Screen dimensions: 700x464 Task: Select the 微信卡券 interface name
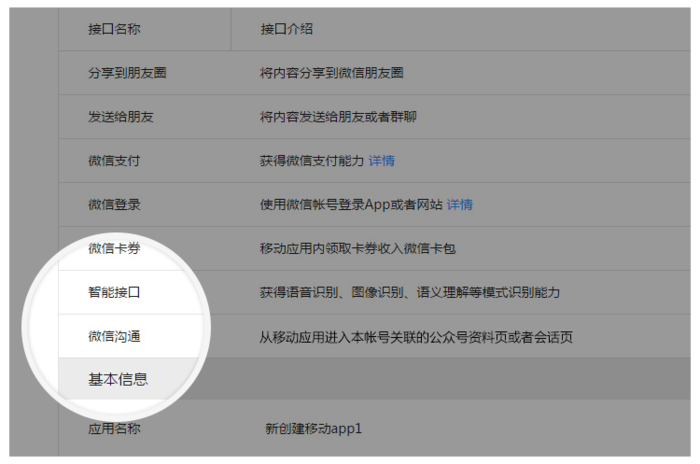[x=114, y=248]
